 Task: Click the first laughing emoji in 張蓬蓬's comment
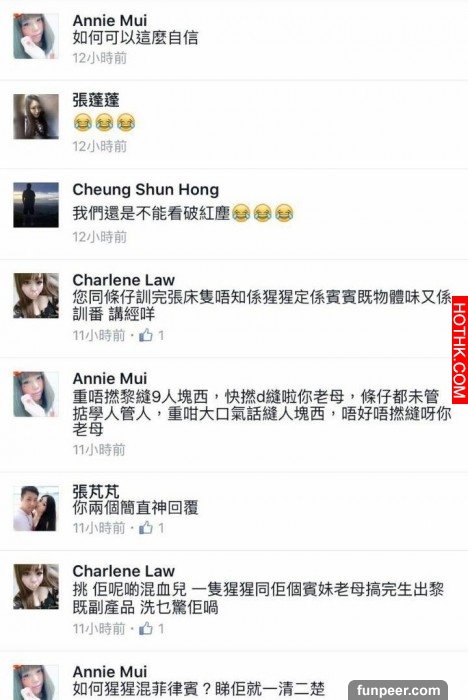click(x=83, y=122)
